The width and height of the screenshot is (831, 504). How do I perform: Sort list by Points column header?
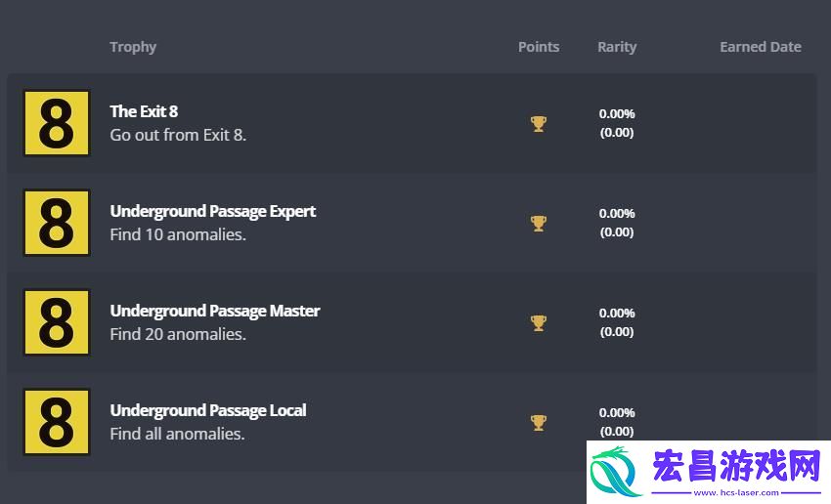[539, 47]
